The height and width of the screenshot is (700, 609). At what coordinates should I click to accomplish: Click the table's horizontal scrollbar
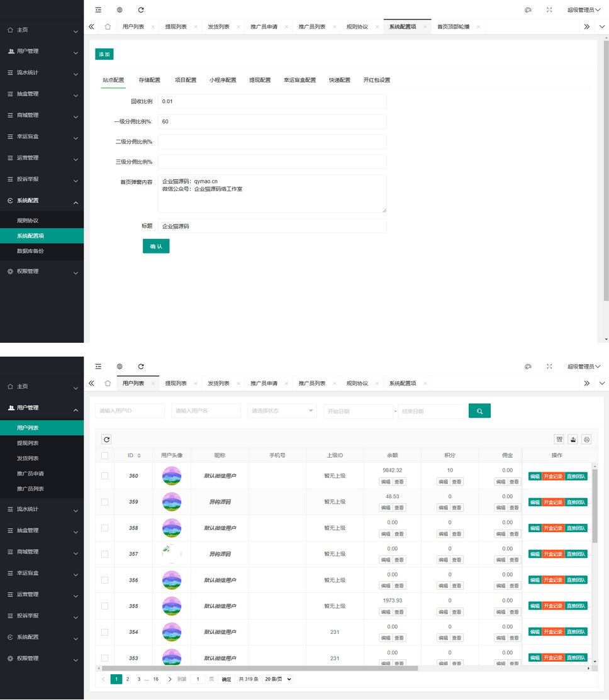pyautogui.click(x=315, y=668)
